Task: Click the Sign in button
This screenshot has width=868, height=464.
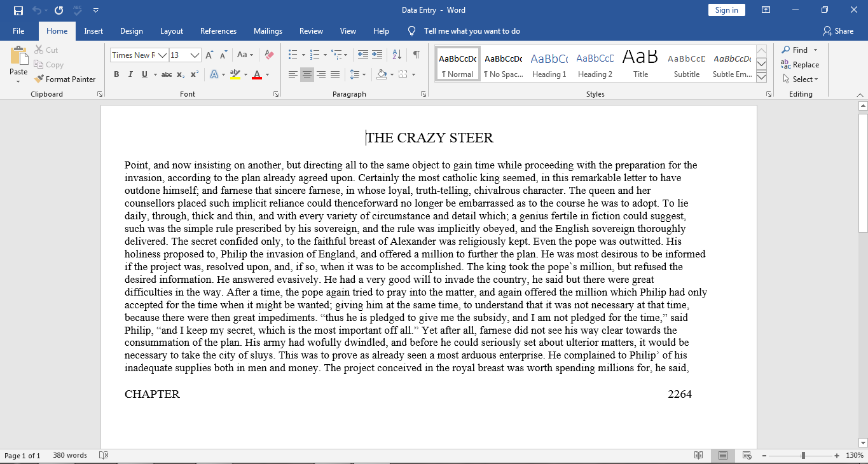Action: coord(726,10)
